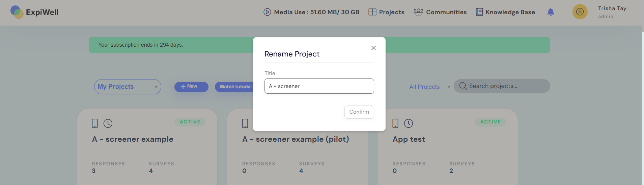Click the Media Use play icon
The height and width of the screenshot is (185, 644).
tap(267, 12)
